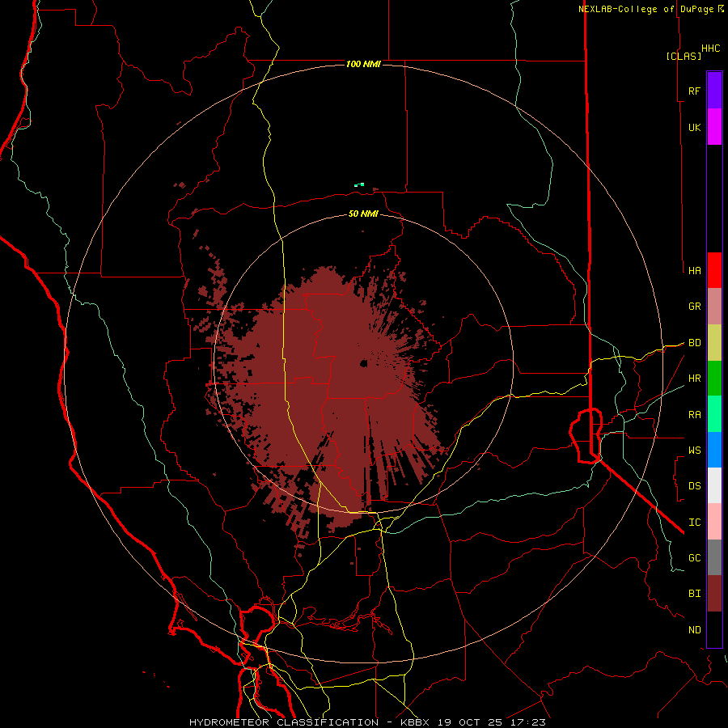This screenshot has width=728, height=728.
Task: Click the ND legend label text
Action: click(694, 630)
